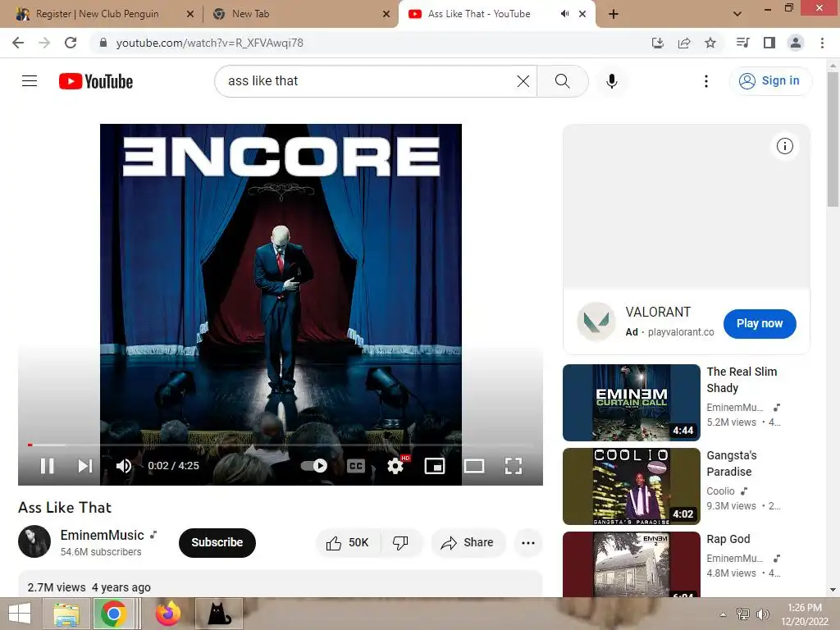Image resolution: width=840 pixels, height=630 pixels.
Task: Reload the page
Action: tap(71, 43)
